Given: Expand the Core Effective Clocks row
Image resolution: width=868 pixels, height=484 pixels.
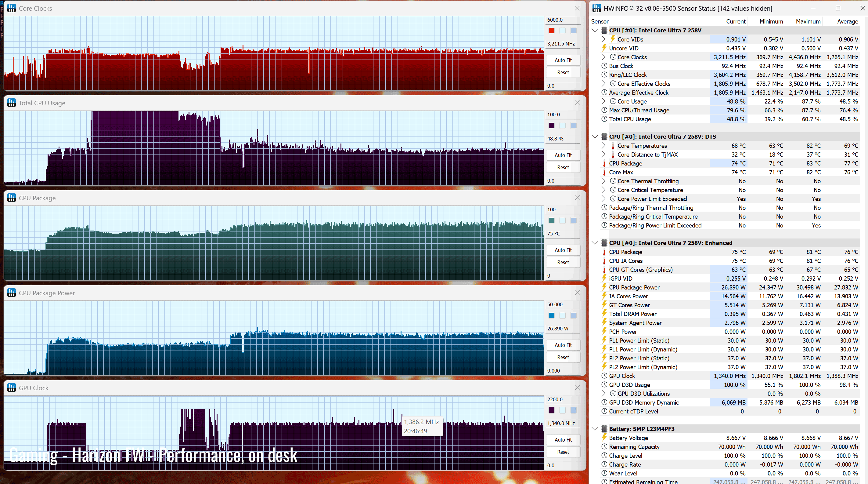Looking at the screenshot, I should 603,83.
